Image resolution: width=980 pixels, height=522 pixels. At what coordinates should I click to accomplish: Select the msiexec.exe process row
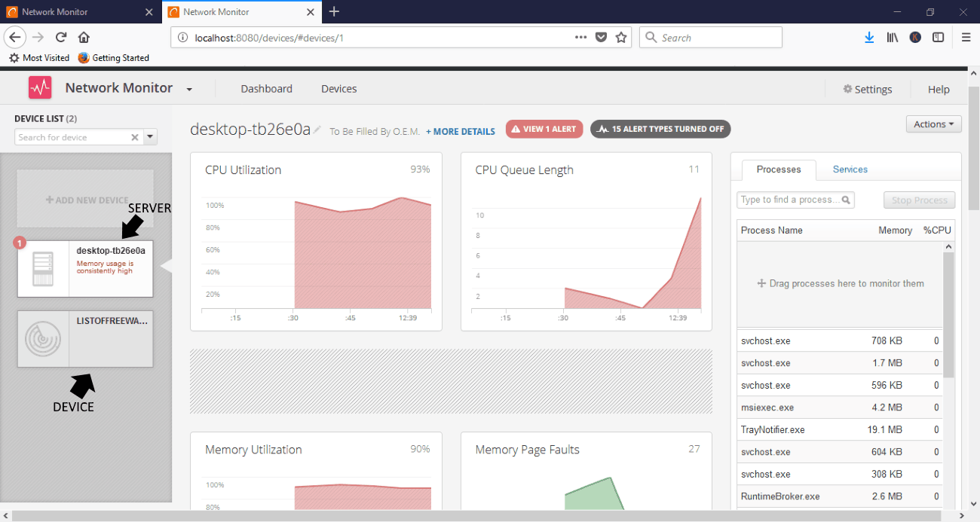(x=840, y=408)
